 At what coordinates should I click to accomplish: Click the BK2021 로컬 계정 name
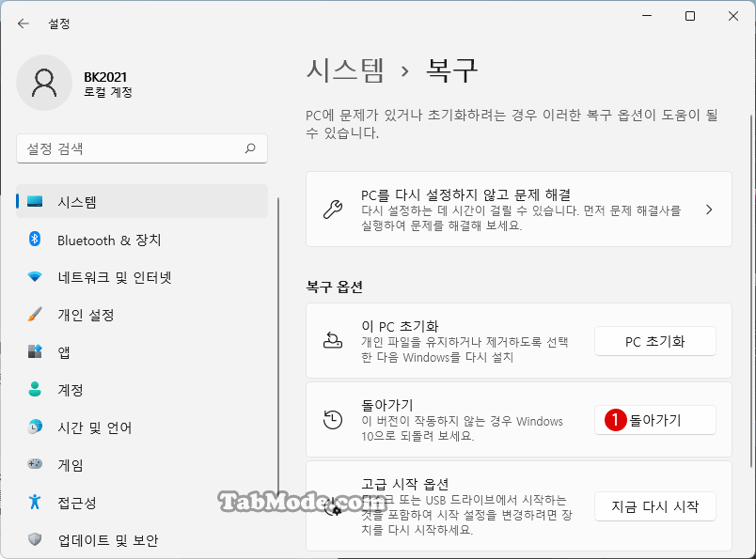click(x=108, y=84)
